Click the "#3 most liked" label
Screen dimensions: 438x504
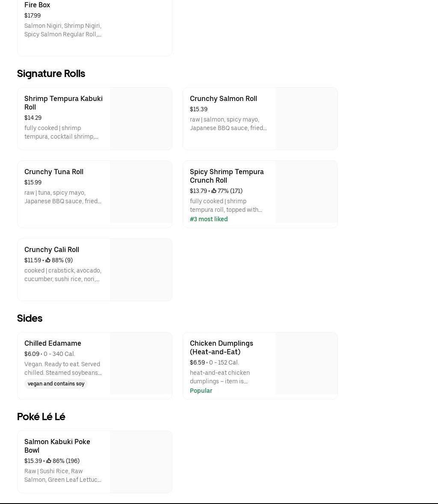point(209,219)
